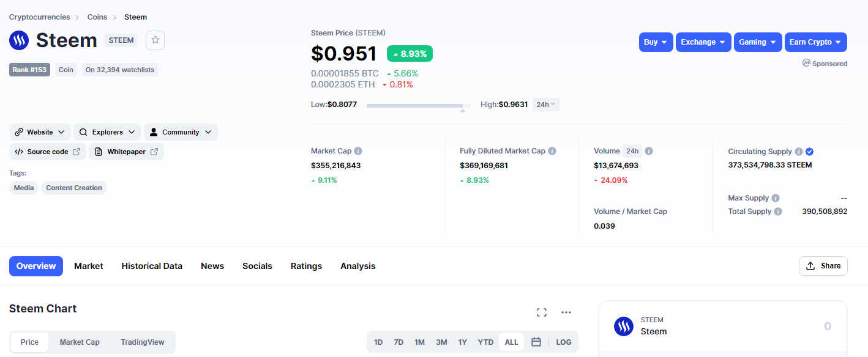Screen dimensions: 868x357
Task: Set chart range to 7D
Action: point(398,342)
